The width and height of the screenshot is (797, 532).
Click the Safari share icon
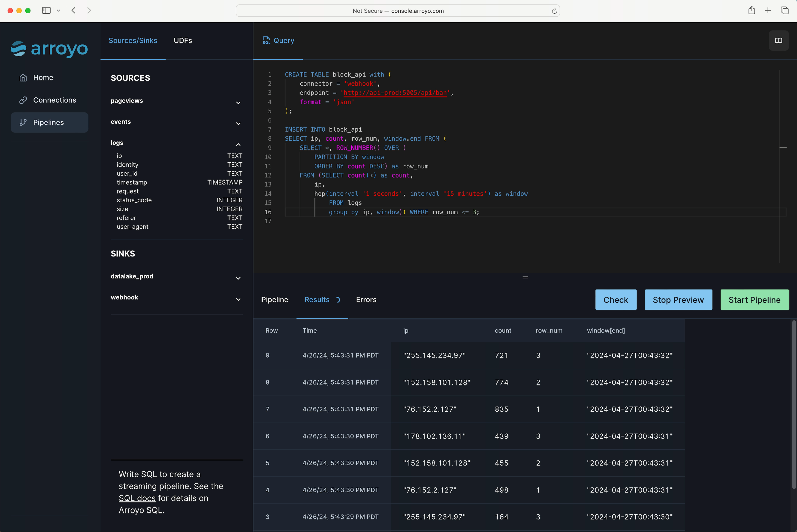(752, 10)
